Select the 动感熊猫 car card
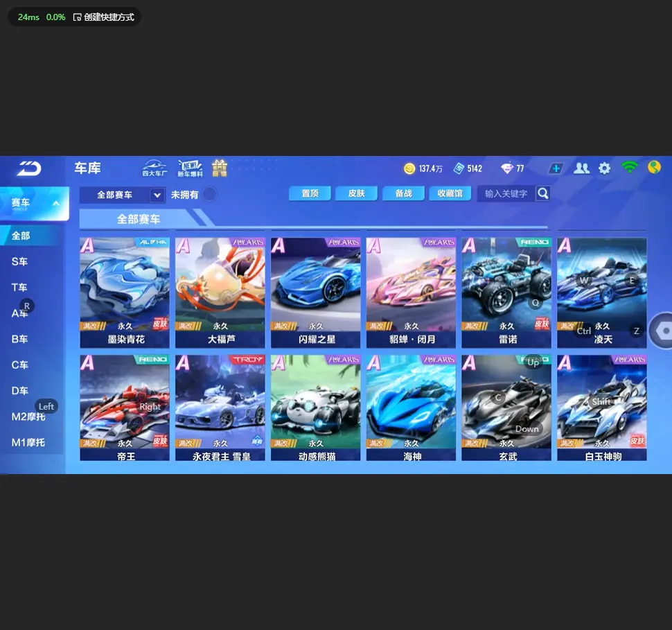The width and height of the screenshot is (672, 630). (x=315, y=408)
